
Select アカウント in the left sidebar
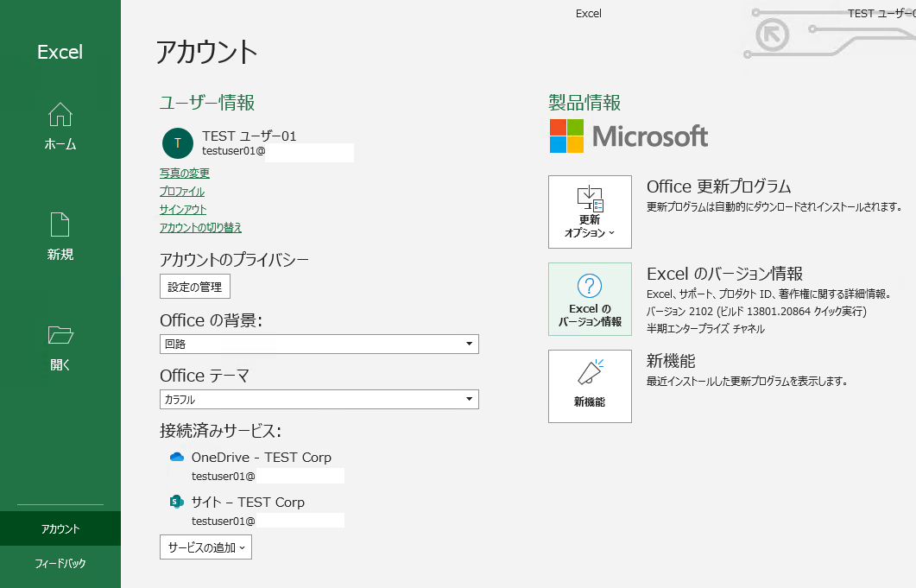[x=60, y=528]
